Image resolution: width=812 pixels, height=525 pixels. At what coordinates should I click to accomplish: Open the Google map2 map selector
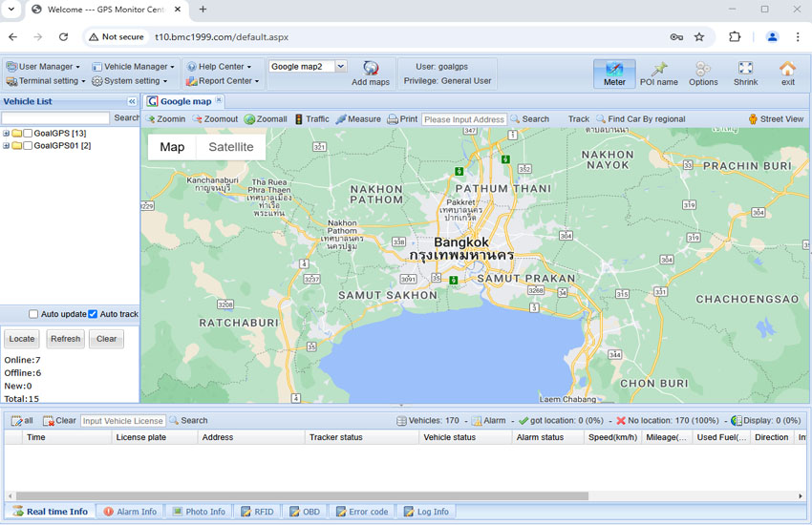click(308, 66)
